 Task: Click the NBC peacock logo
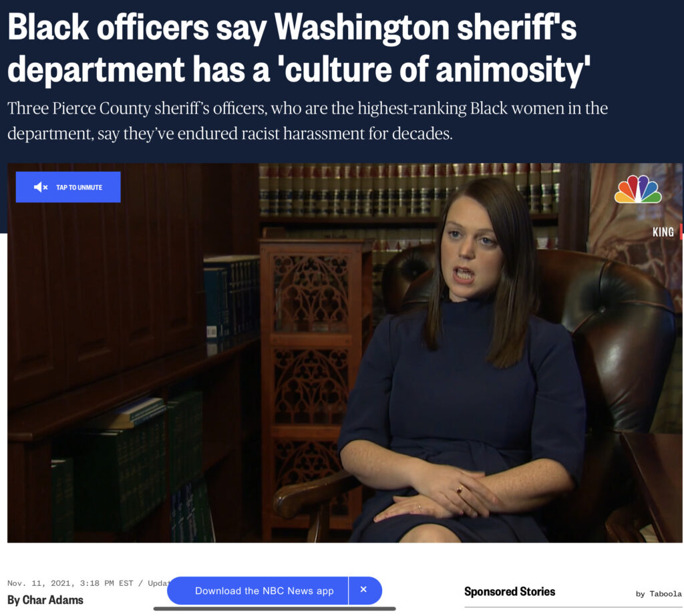(x=638, y=189)
